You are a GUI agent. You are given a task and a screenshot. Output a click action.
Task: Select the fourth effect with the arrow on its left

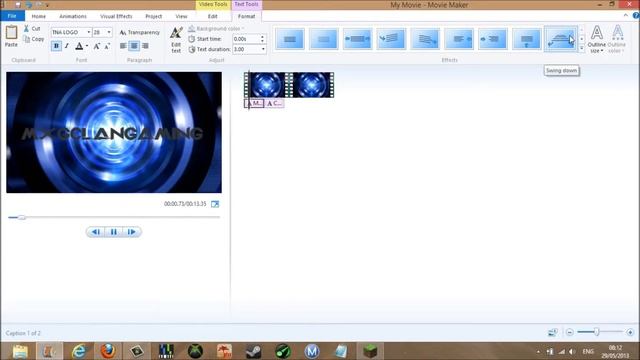click(x=391, y=39)
